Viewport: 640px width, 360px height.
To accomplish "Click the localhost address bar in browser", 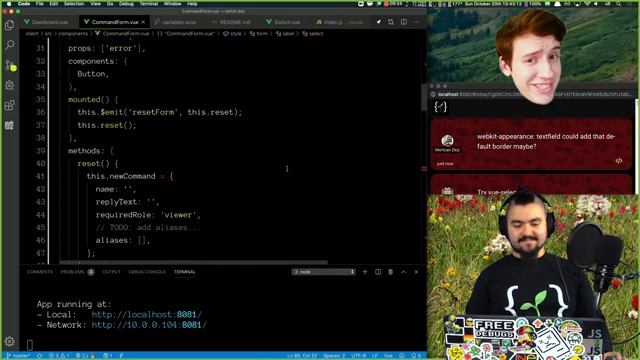I will click(533, 94).
